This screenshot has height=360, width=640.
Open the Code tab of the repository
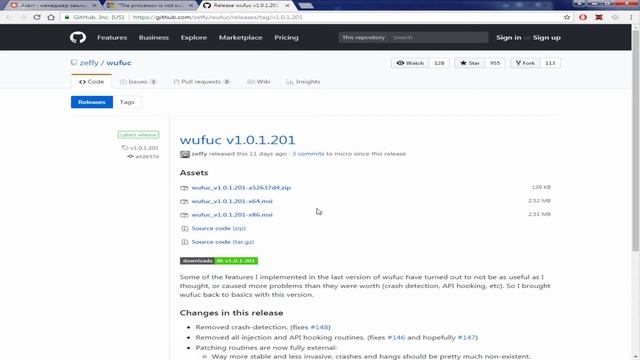coord(91,82)
